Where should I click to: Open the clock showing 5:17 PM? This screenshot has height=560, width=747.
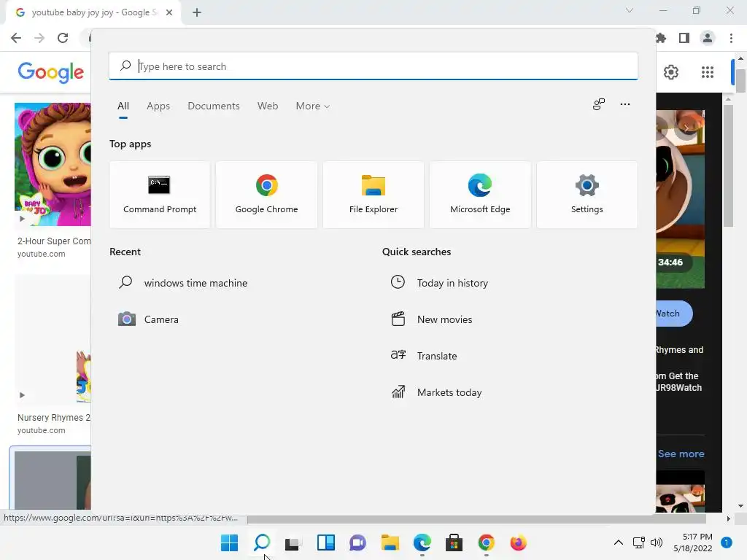click(x=693, y=542)
